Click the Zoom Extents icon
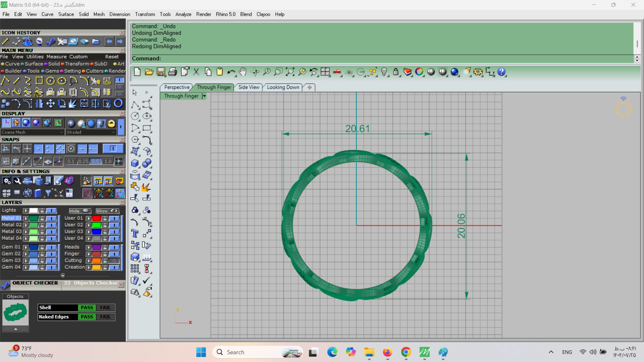Image resolution: width=644 pixels, height=362 pixels. pos(290,72)
